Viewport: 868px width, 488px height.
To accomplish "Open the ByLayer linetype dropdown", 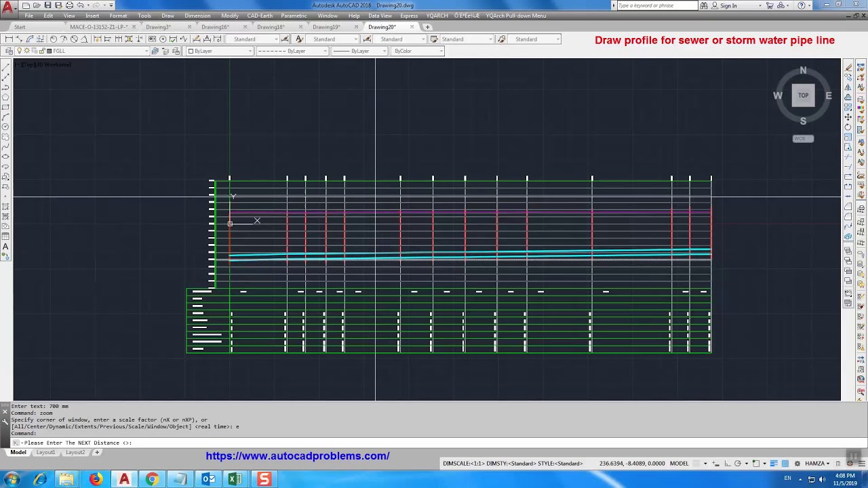I will click(x=291, y=52).
